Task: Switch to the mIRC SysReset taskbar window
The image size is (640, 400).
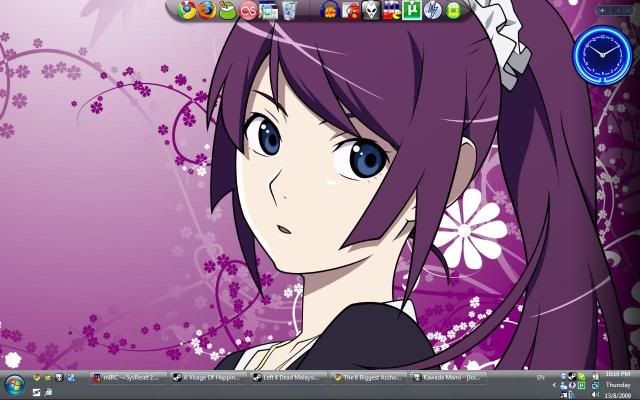Action: point(129,378)
